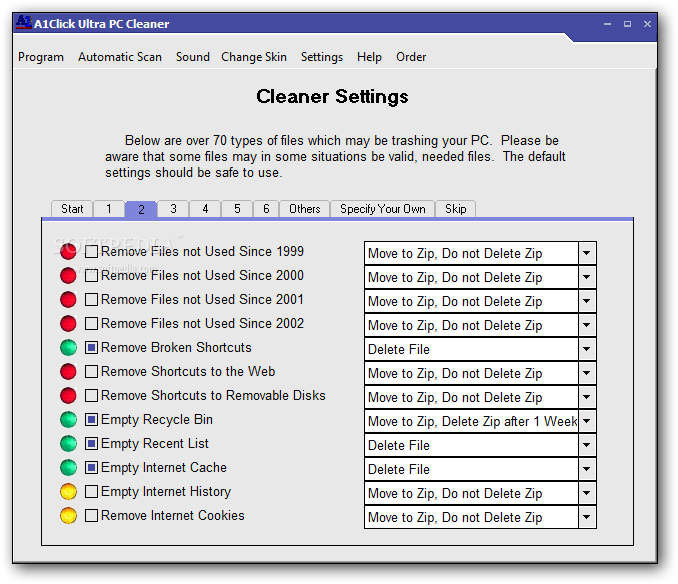Go to the Skip tab
678x584 pixels.
pyautogui.click(x=455, y=209)
